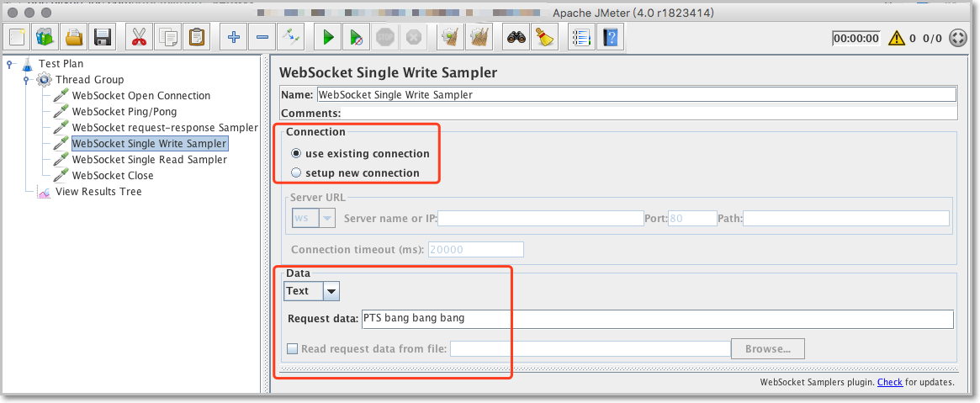Paste with the clipboard toolbar icon

point(196,38)
